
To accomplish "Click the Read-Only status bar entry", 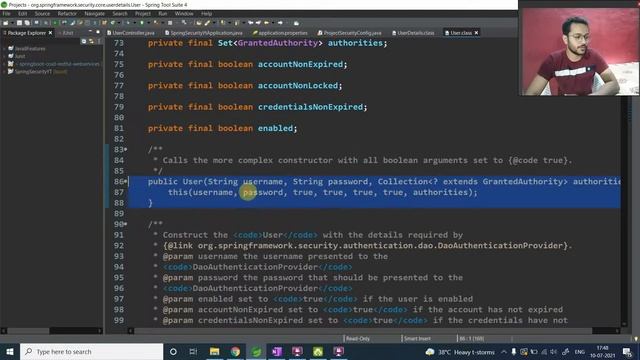I will 358,338.
